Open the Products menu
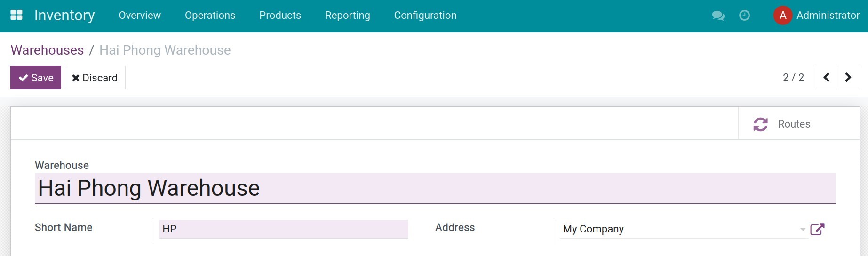Image resolution: width=868 pixels, height=256 pixels. (x=280, y=16)
